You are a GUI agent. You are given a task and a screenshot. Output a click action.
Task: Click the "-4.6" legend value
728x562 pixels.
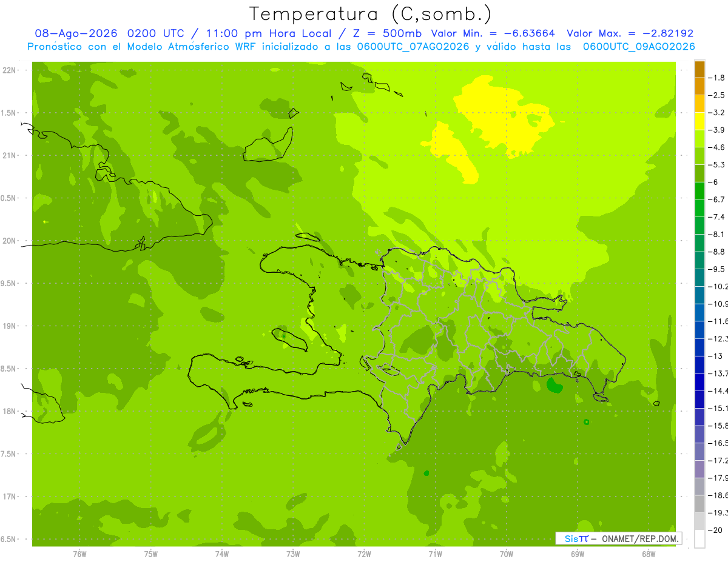(x=718, y=147)
